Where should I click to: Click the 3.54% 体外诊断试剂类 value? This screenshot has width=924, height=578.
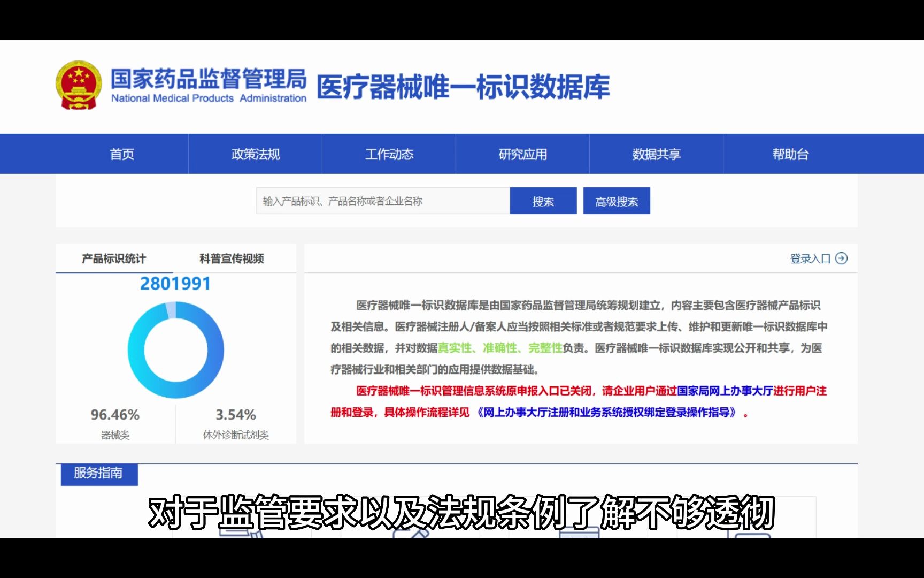click(236, 415)
